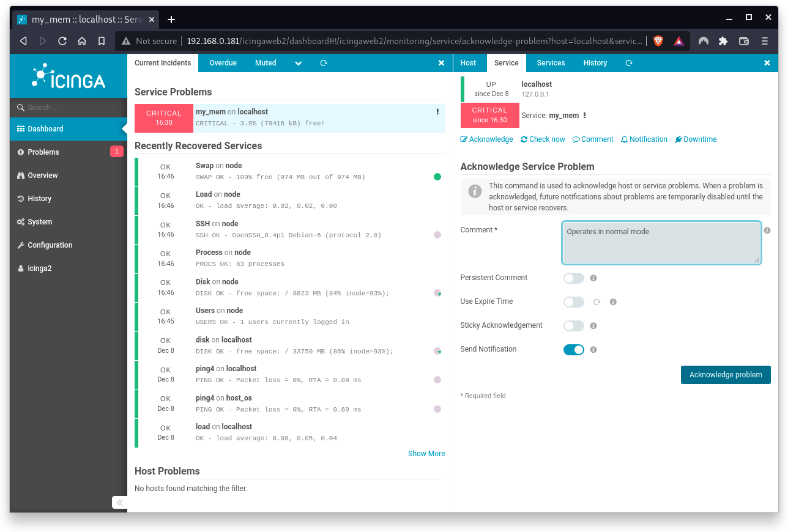Click inside the Comment text field
This screenshot has width=788, height=532.
(x=661, y=242)
